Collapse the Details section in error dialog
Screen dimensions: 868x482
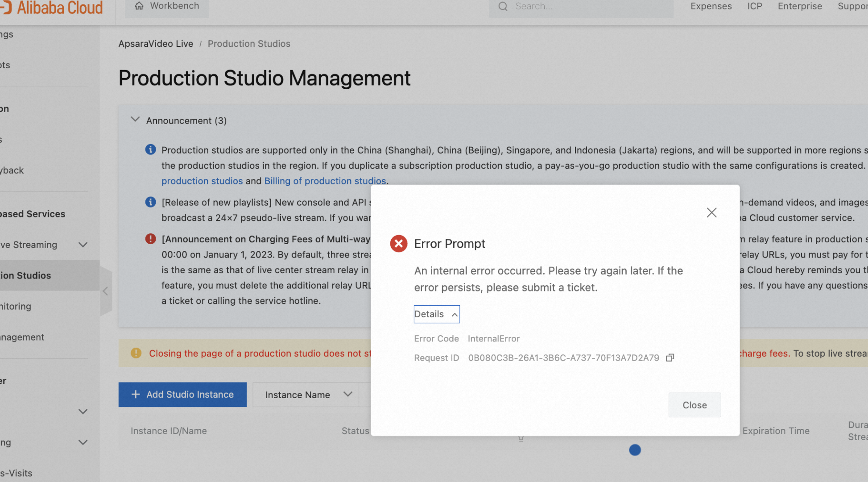pyautogui.click(x=437, y=314)
